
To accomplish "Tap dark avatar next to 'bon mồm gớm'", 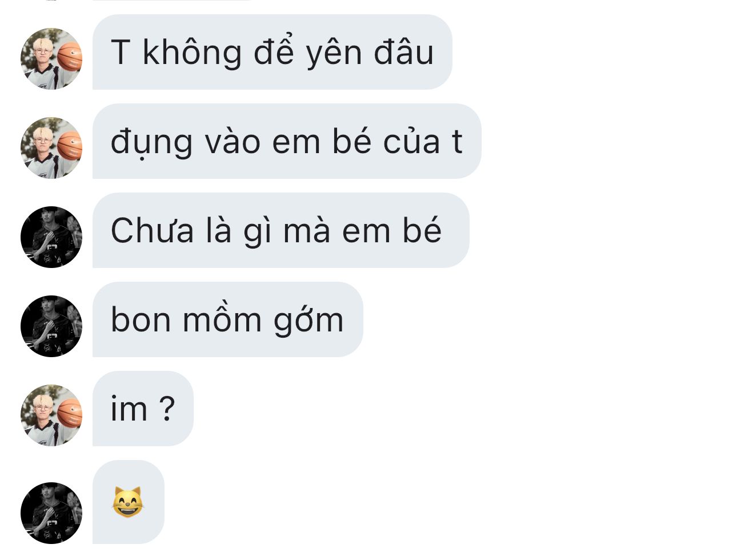I will [x=51, y=326].
